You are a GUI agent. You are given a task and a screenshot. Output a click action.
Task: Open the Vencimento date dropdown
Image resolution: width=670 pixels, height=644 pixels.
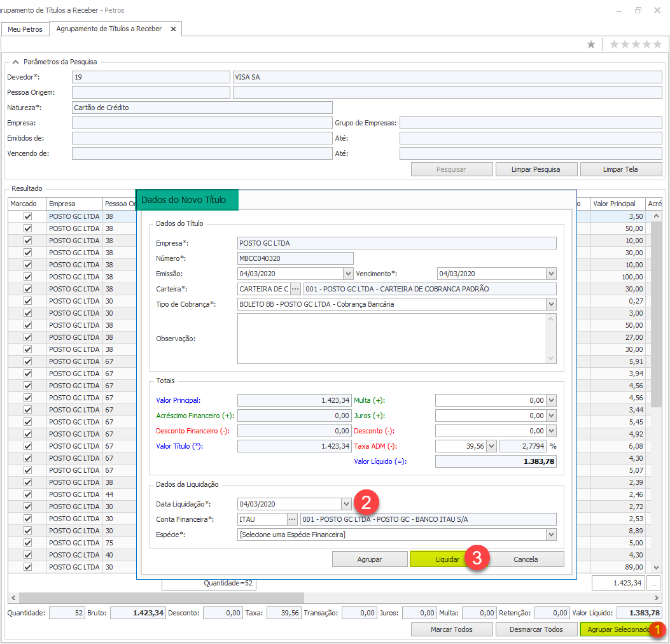(551, 274)
